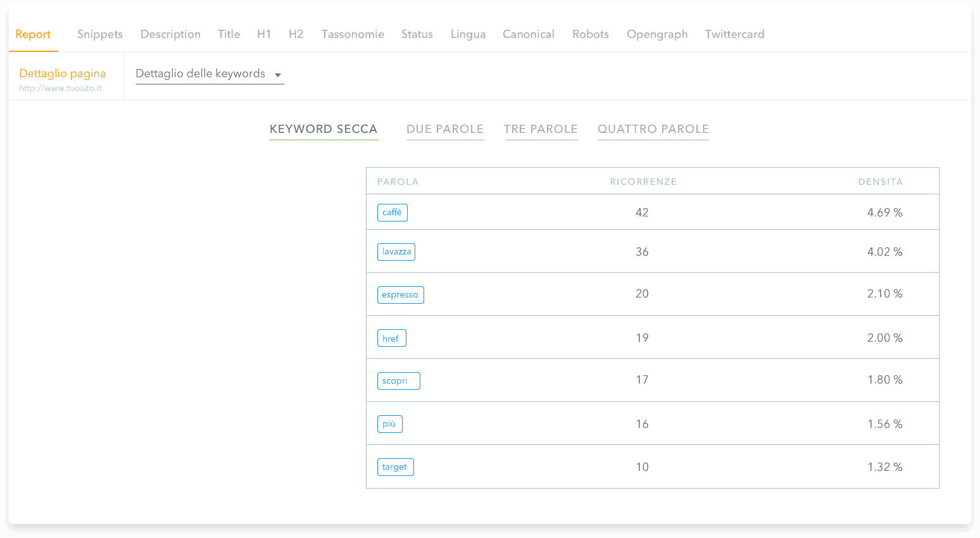Expand Dettaglio delle keywords dropdown

(x=210, y=74)
